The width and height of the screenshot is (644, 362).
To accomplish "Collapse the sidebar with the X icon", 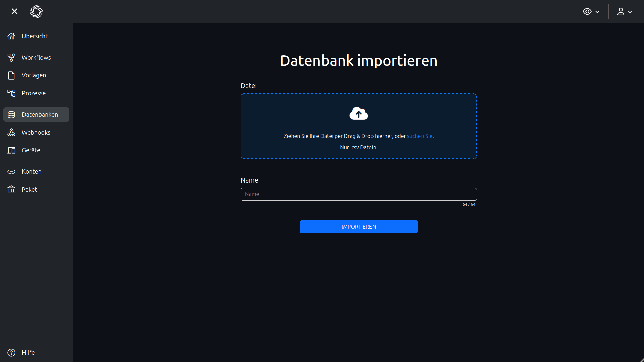I will pos(14,12).
